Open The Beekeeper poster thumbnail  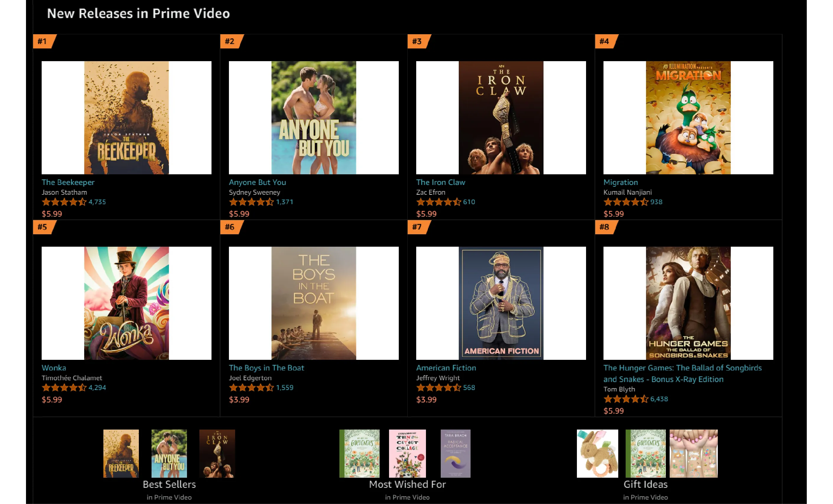tap(126, 118)
